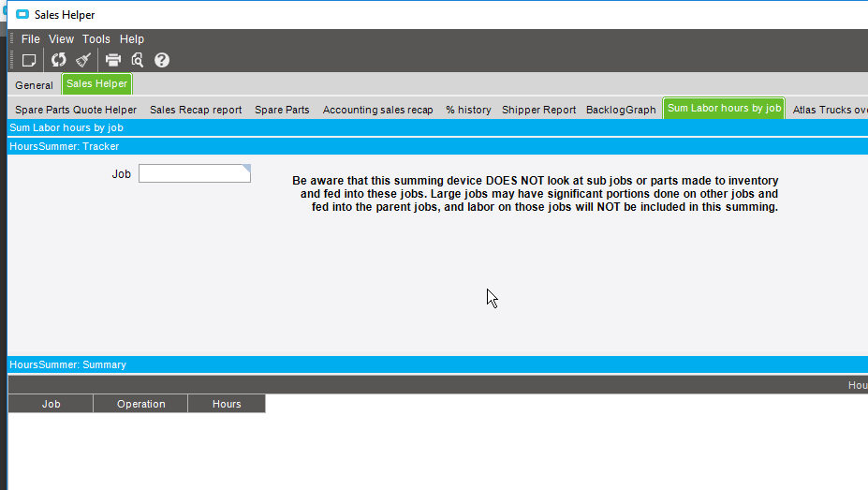
Task: Click inside the Job input field
Action: [195, 173]
